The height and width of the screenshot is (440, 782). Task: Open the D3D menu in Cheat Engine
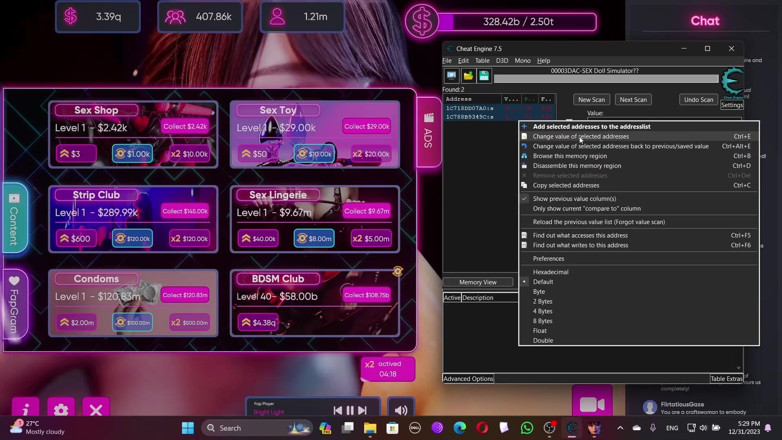tap(502, 60)
